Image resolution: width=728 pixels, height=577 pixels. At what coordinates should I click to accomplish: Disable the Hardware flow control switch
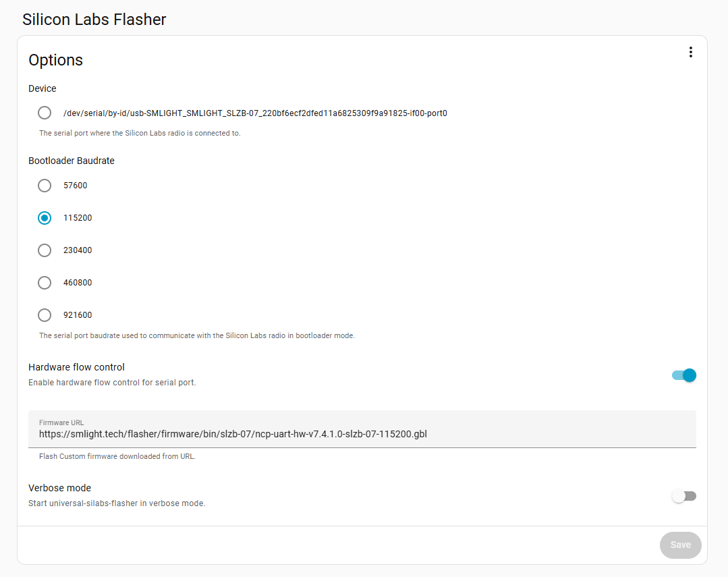click(683, 375)
